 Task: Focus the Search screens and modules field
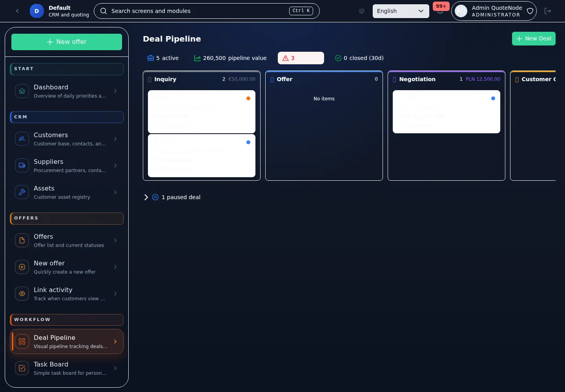[x=207, y=11]
